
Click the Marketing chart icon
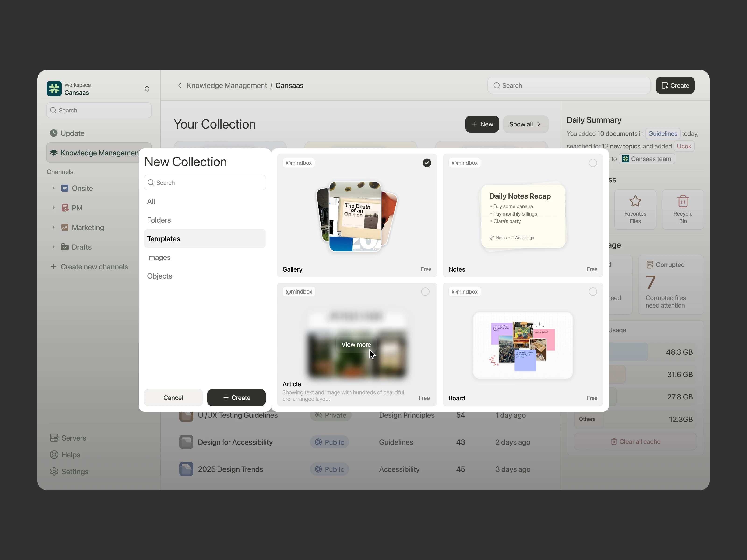click(x=65, y=227)
